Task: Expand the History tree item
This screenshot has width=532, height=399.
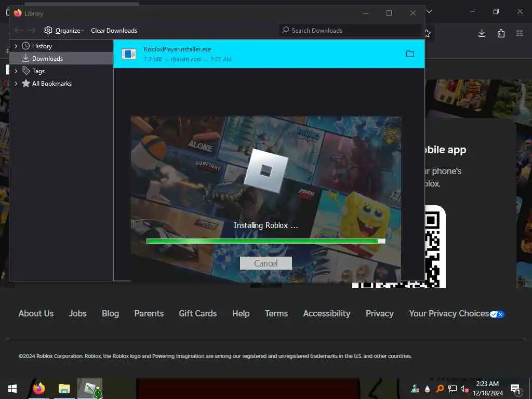Action: [16, 46]
